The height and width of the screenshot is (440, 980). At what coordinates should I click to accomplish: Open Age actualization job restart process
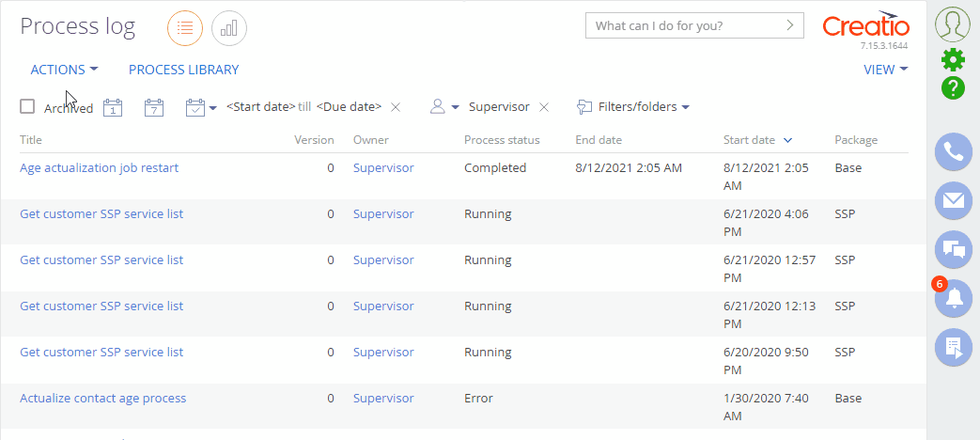coord(99,168)
